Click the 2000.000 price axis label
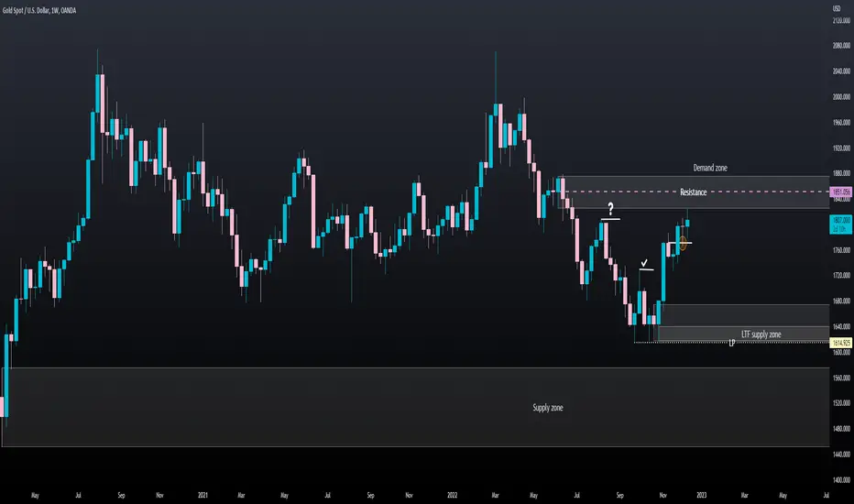854x504 pixels. pos(841,97)
